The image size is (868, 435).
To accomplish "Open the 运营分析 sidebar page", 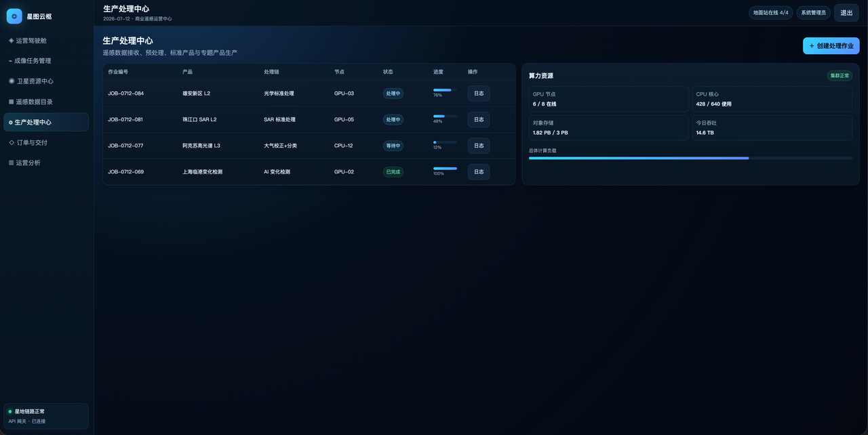I will click(46, 163).
